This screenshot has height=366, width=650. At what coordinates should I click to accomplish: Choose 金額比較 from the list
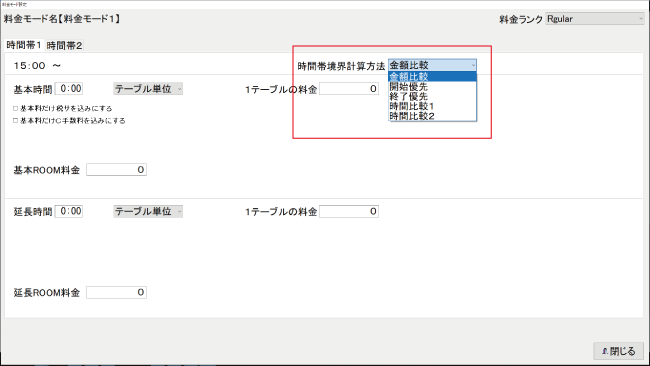click(432, 76)
